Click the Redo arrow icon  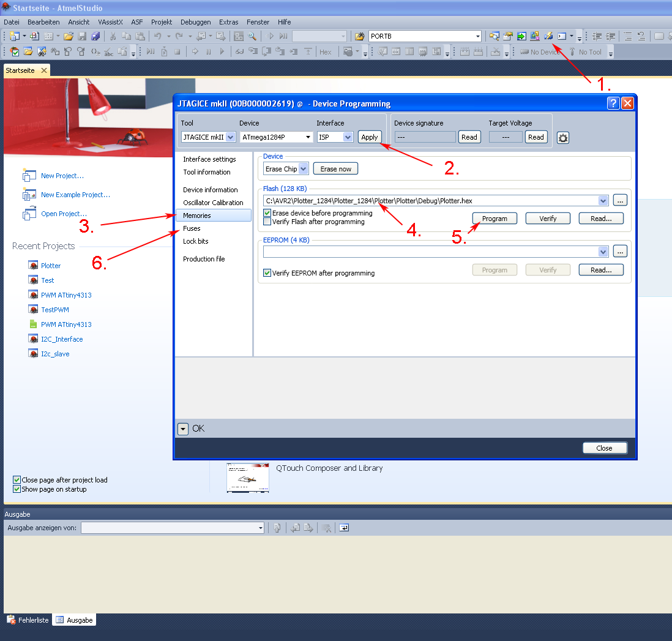[x=179, y=37]
